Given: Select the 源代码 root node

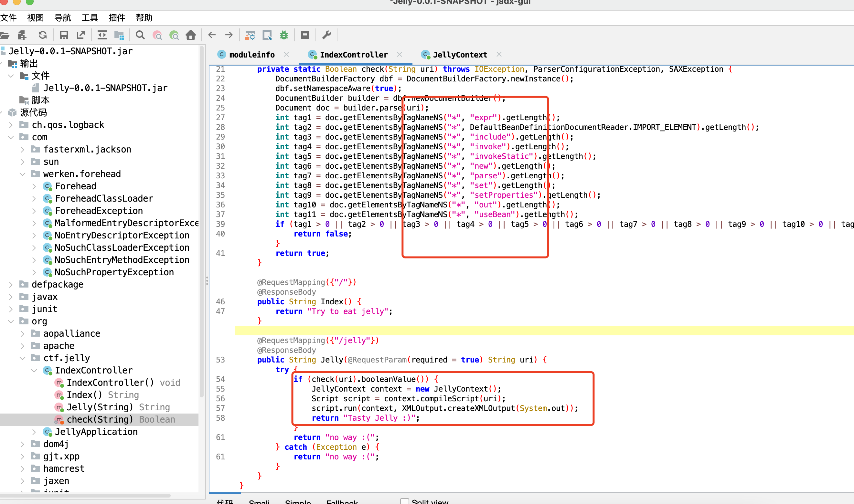Looking at the screenshot, I should pyautogui.click(x=33, y=112).
